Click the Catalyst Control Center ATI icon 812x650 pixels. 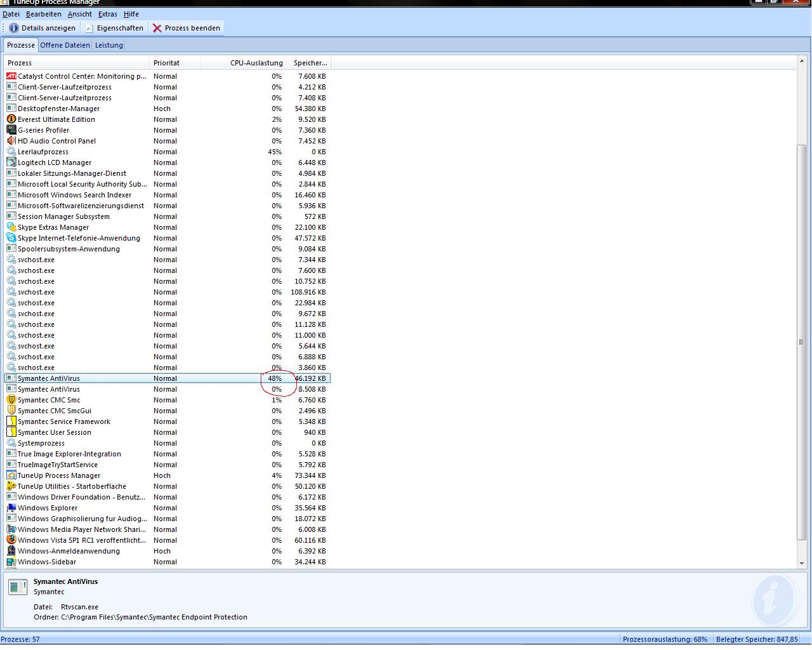click(11, 76)
